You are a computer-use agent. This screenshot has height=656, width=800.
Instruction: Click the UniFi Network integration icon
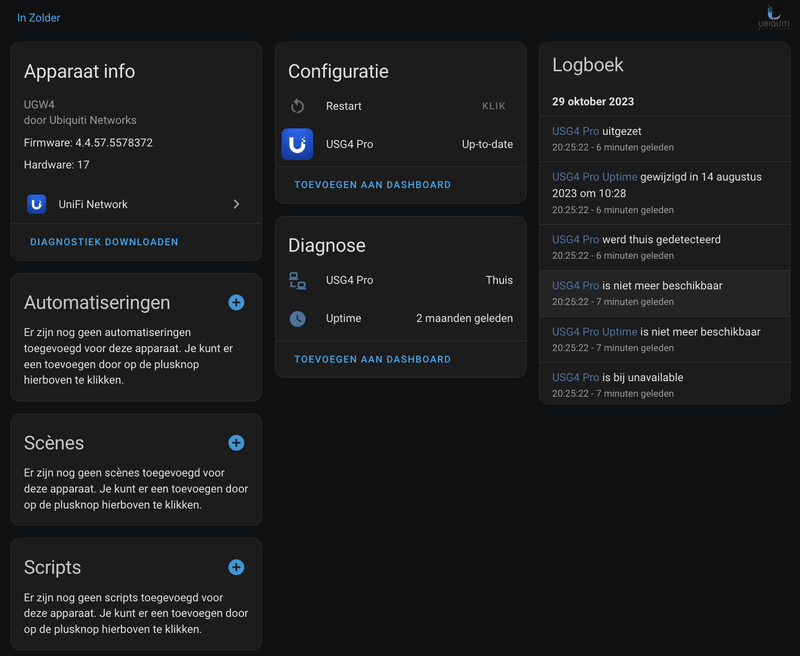pos(37,204)
